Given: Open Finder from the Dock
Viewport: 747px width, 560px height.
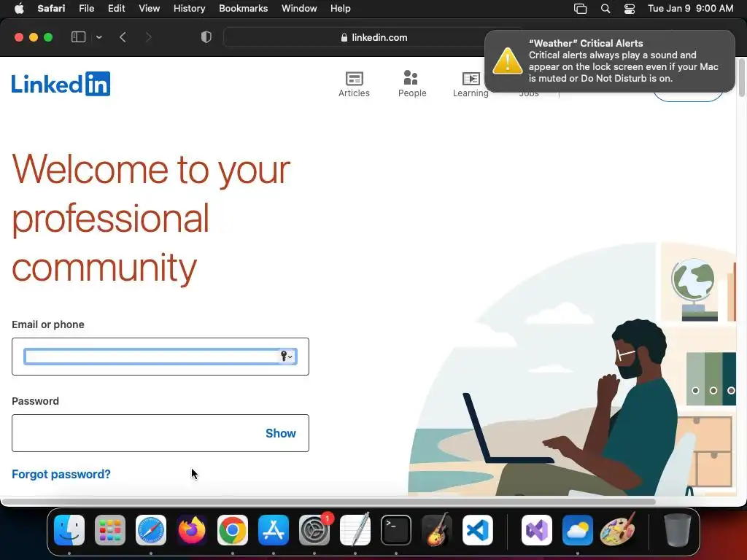Looking at the screenshot, I should coord(69,530).
